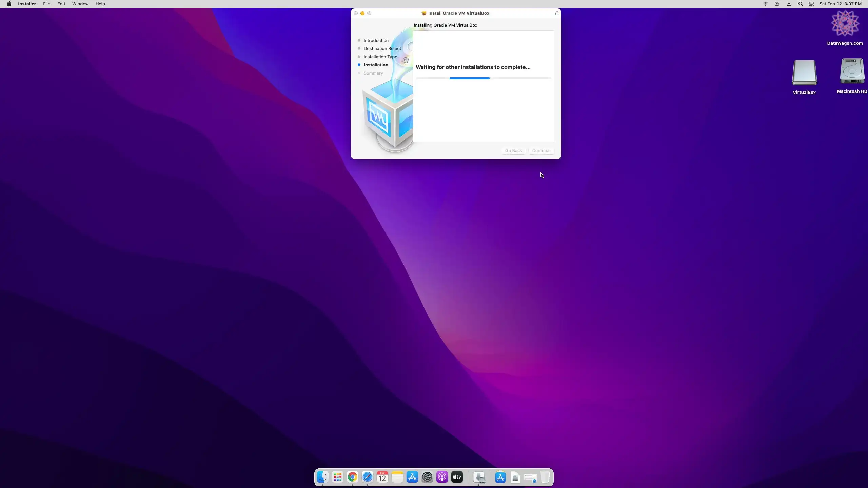
Task: Open the Window menu
Action: [x=80, y=4]
